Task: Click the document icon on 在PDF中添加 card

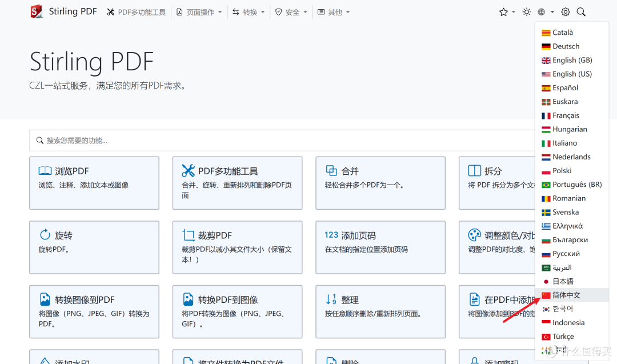Action: pyautogui.click(x=475, y=299)
